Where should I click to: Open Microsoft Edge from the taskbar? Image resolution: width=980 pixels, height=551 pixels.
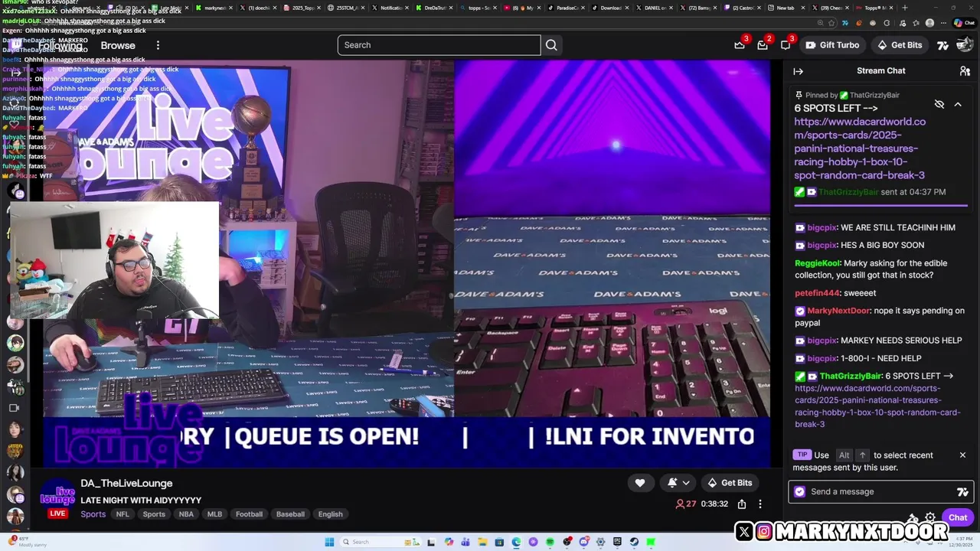pos(516,542)
